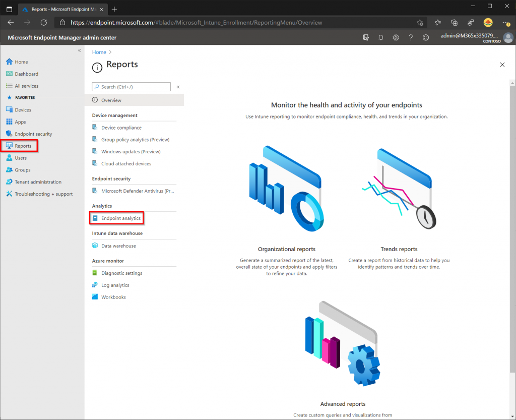The width and height of the screenshot is (516, 420).
Task: Click the Home breadcrumb link
Action: pos(99,52)
